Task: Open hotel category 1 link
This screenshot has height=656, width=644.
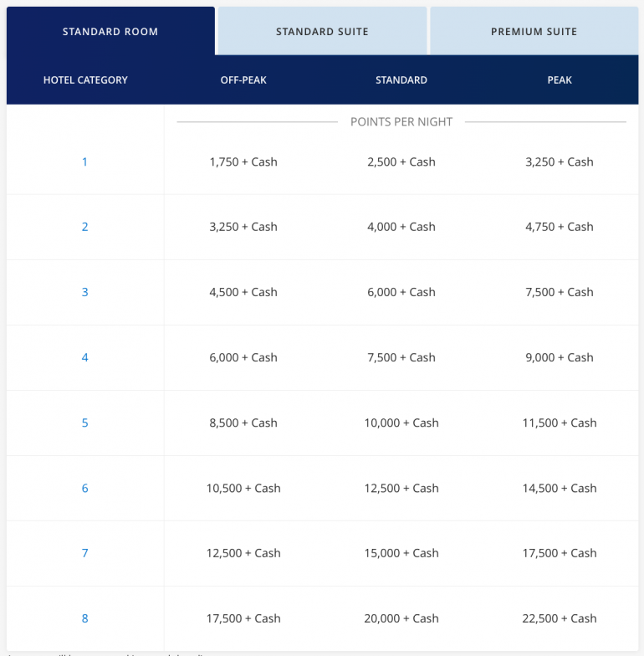Action: coord(84,161)
